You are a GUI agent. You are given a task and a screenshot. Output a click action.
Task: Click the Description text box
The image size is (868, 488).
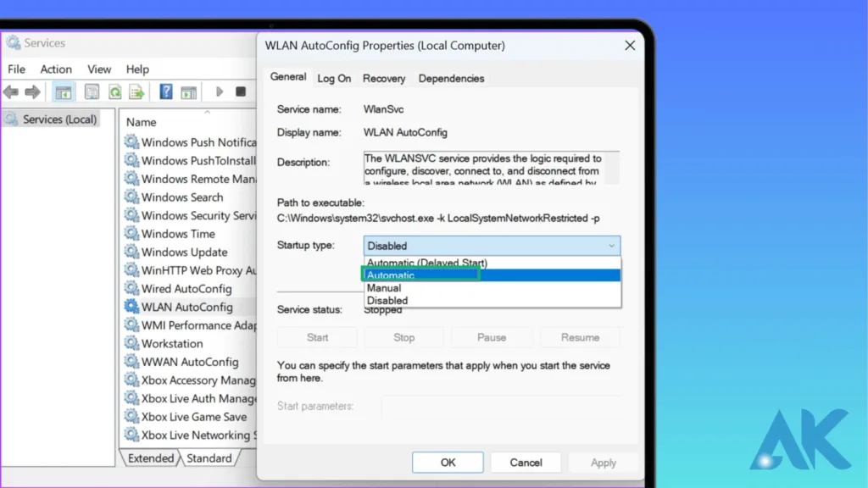(x=492, y=168)
